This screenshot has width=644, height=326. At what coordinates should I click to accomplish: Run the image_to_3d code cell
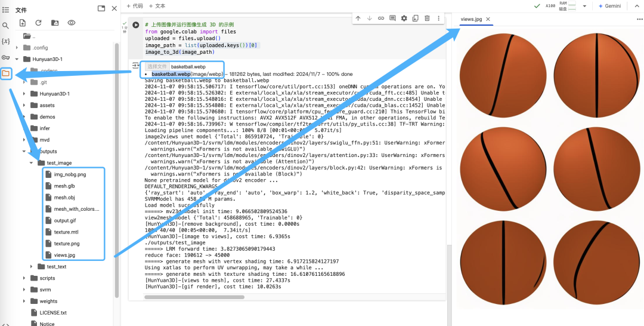(135, 25)
